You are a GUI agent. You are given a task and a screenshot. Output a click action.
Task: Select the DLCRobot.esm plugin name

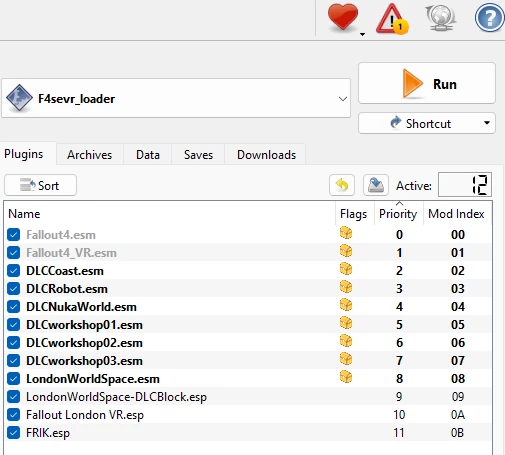(67, 289)
